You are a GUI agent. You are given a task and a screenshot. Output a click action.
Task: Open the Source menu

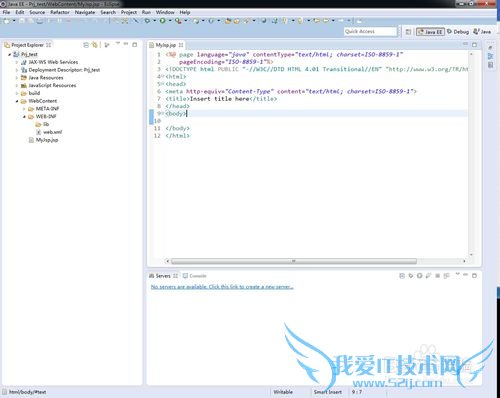(37, 12)
